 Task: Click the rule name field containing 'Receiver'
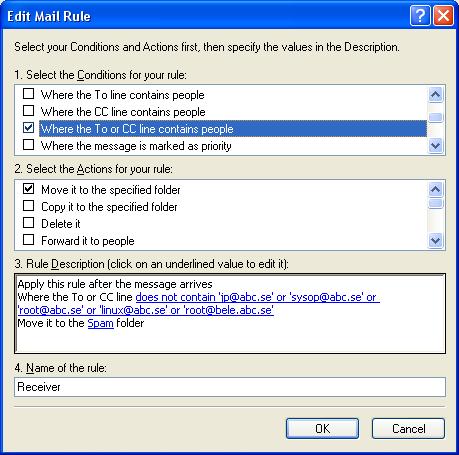click(x=230, y=387)
